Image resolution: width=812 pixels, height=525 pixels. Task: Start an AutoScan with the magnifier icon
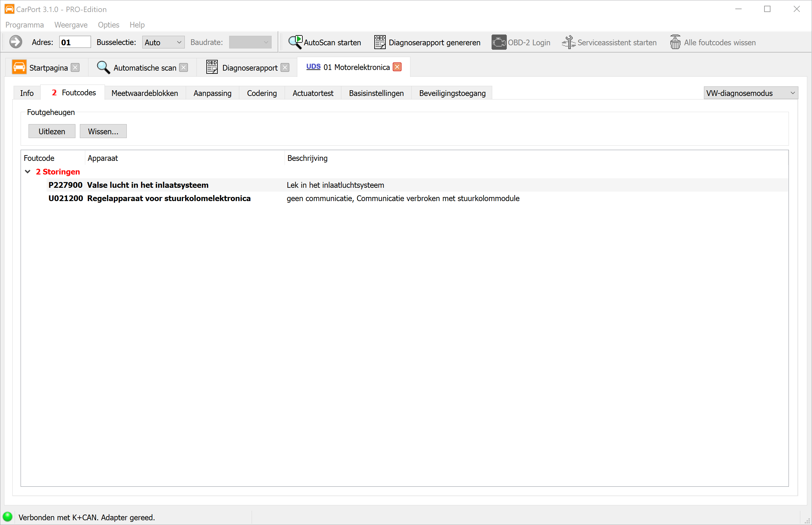coord(295,41)
